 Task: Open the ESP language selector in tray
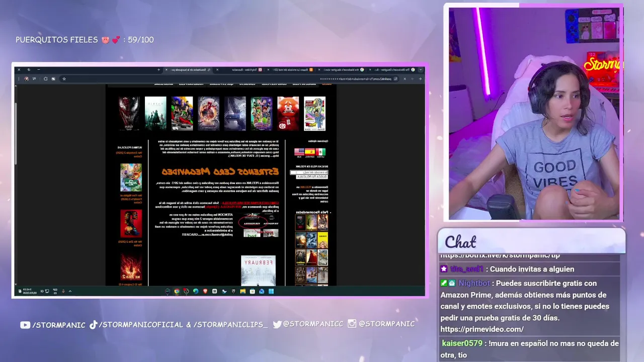click(55, 291)
